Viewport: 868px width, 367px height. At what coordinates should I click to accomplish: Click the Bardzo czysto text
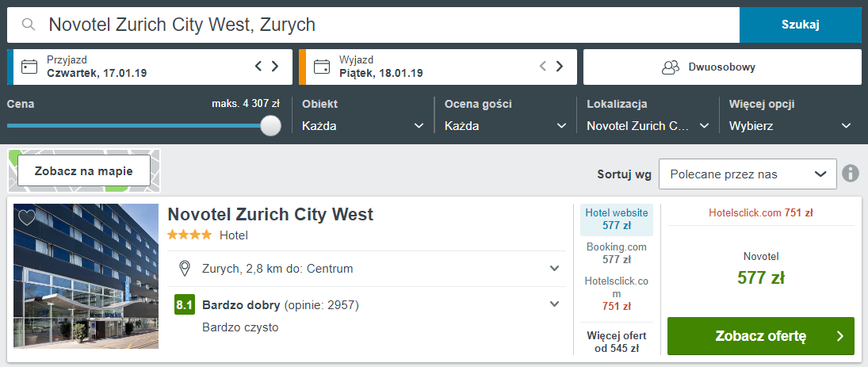(x=240, y=327)
